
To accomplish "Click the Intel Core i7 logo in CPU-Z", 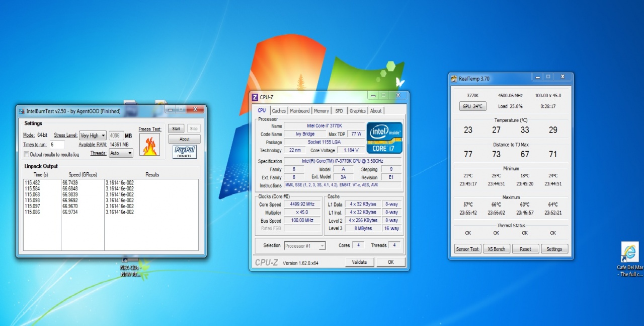I will (x=384, y=138).
